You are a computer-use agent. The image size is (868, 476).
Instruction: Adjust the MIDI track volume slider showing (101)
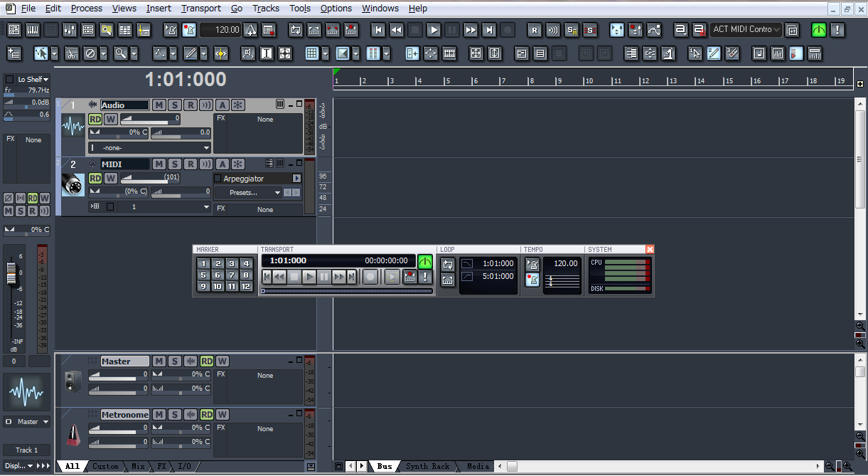click(150, 178)
